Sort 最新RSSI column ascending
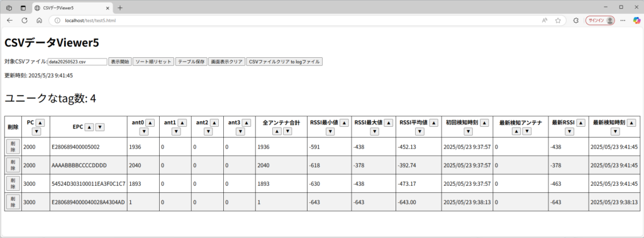 (580, 122)
